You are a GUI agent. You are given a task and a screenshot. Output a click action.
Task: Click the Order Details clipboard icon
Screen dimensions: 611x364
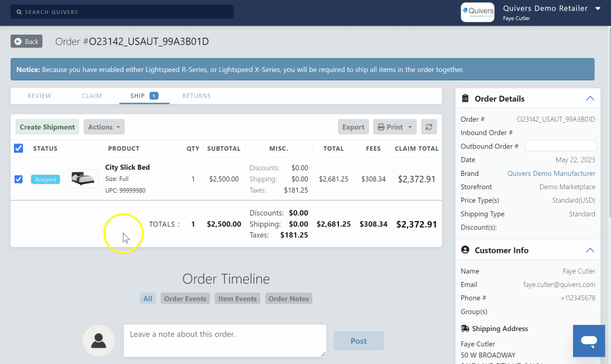465,99
